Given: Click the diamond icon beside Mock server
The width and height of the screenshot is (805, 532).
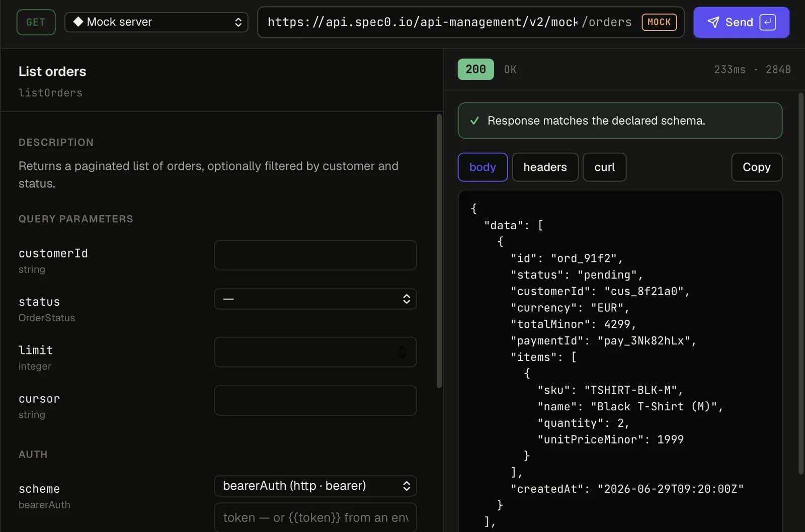Looking at the screenshot, I should 78,22.
